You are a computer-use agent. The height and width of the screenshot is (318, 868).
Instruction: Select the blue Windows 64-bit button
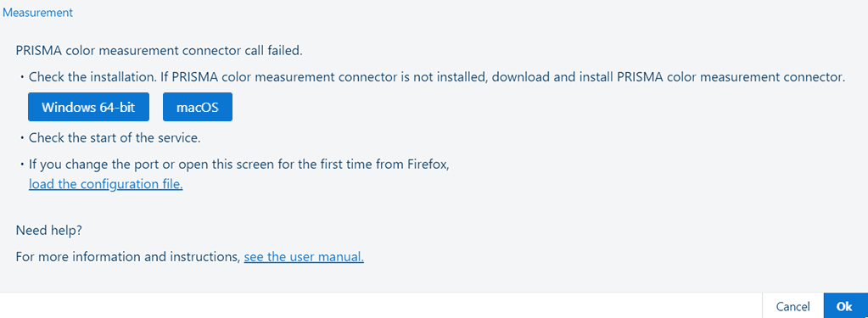point(88,107)
